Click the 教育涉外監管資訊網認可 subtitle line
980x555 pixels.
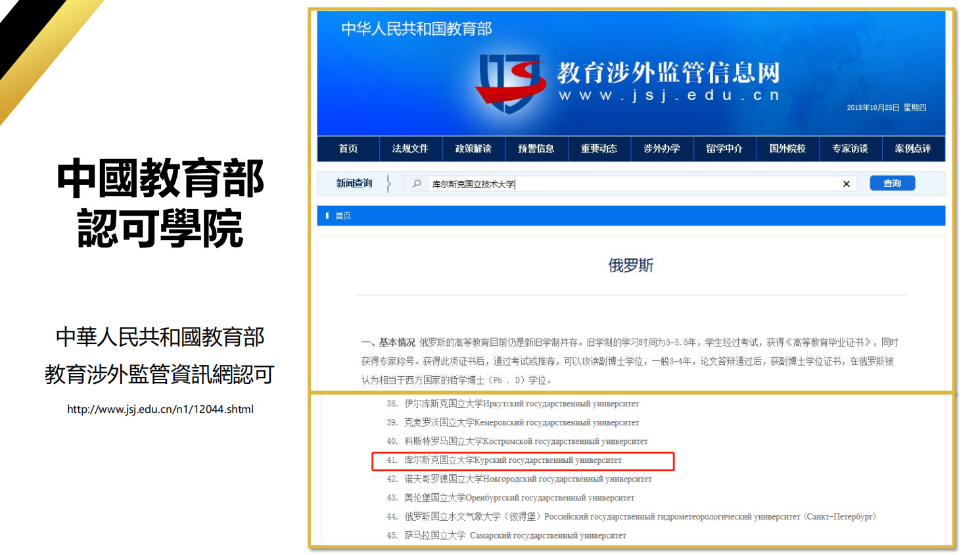coord(160,374)
